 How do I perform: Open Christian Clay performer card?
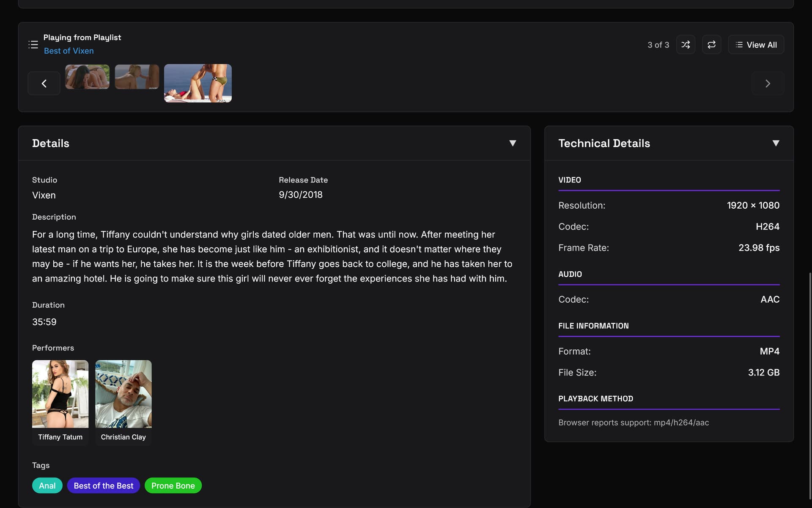[123, 401]
